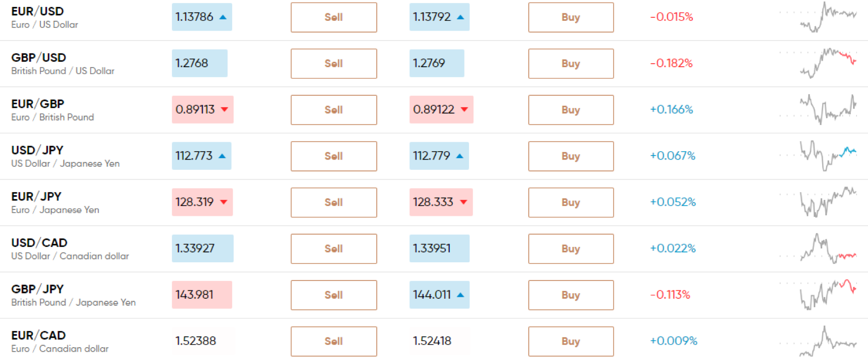Click the up arrow beside 1.13786
Image resolution: width=868 pixels, height=364 pixels.
point(223,17)
